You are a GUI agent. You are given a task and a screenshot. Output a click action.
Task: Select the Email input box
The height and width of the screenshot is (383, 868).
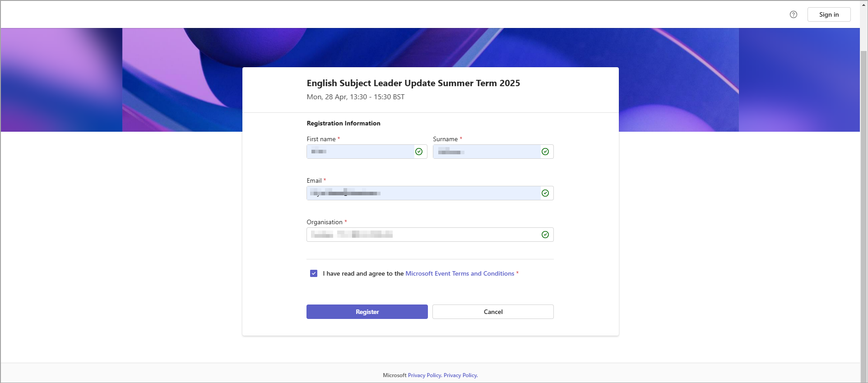point(424,193)
